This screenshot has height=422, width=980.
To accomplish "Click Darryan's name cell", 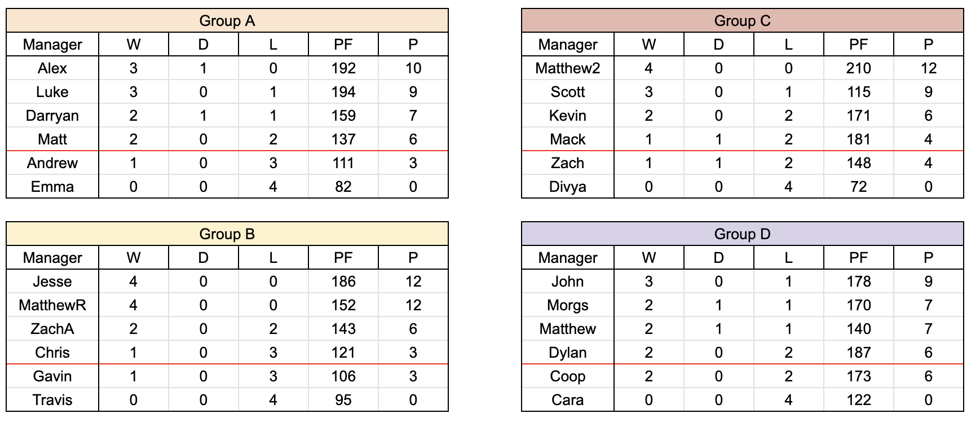I will point(52,116).
